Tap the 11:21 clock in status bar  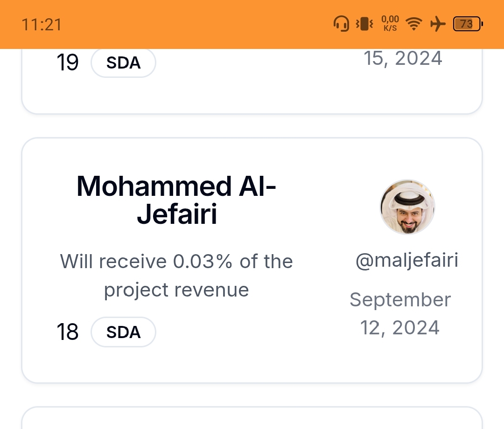(42, 24)
